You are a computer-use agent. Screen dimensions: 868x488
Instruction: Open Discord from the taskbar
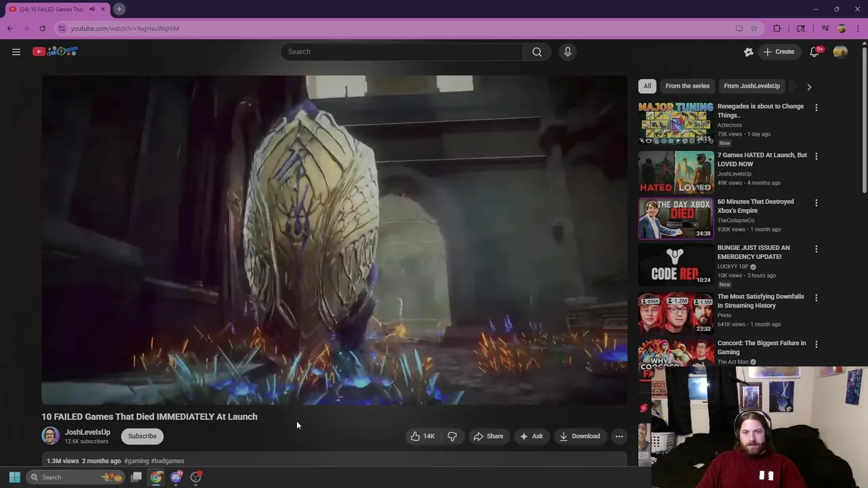[x=176, y=477]
